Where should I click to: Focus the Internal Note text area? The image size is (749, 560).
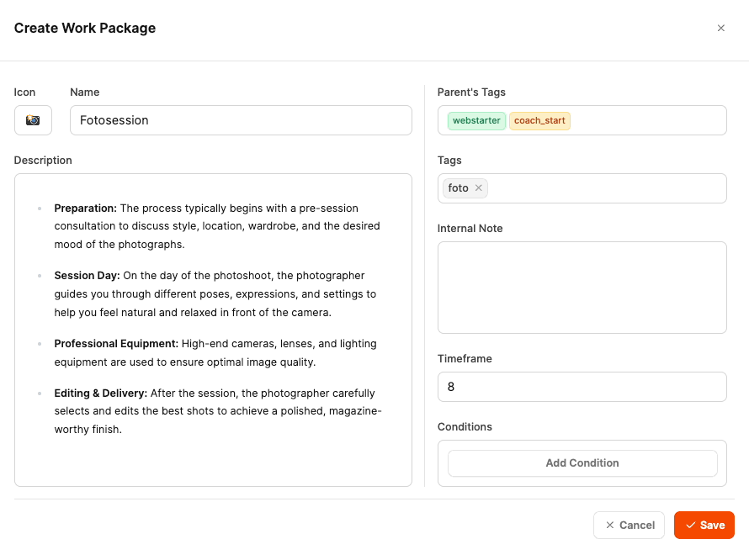(582, 288)
